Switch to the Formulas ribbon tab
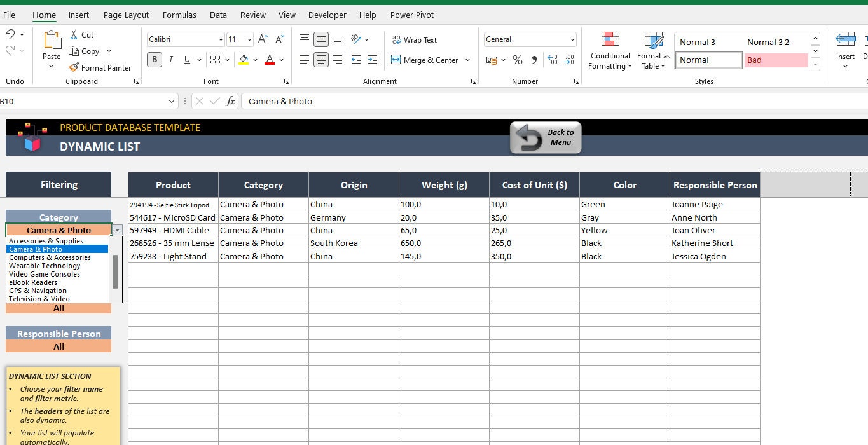 [x=179, y=15]
